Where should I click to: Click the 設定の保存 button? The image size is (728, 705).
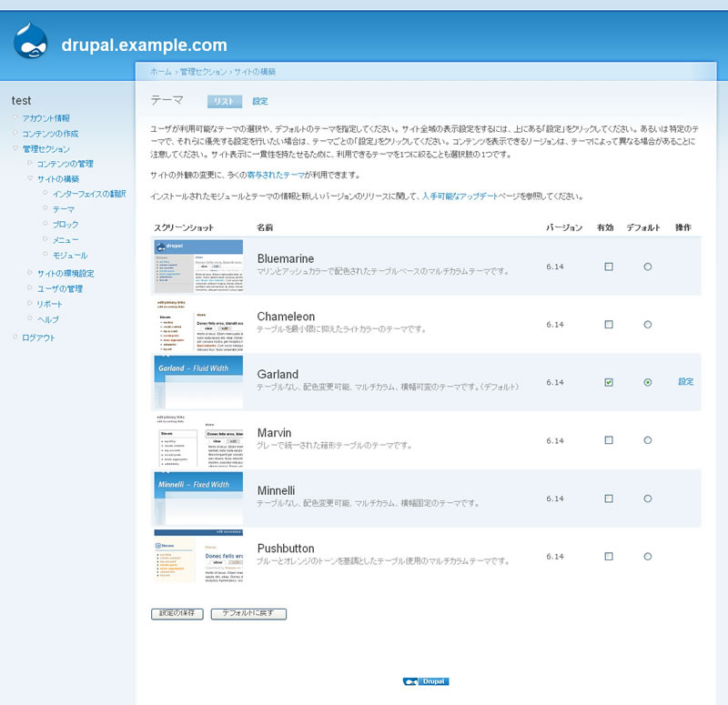pyautogui.click(x=177, y=613)
